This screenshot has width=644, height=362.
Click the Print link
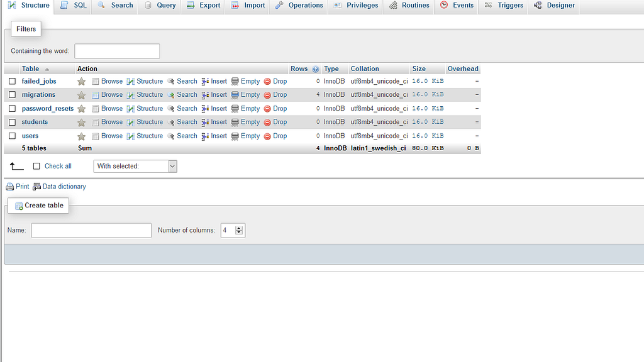pyautogui.click(x=22, y=186)
